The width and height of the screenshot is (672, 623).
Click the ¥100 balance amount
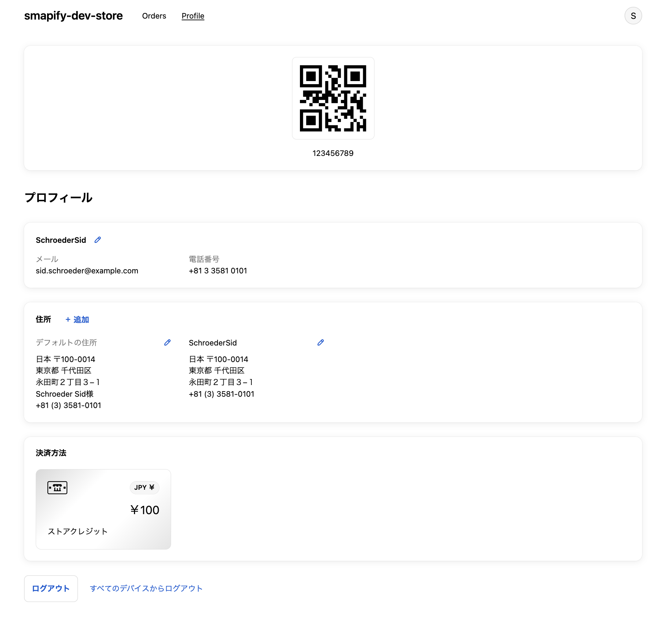click(145, 510)
